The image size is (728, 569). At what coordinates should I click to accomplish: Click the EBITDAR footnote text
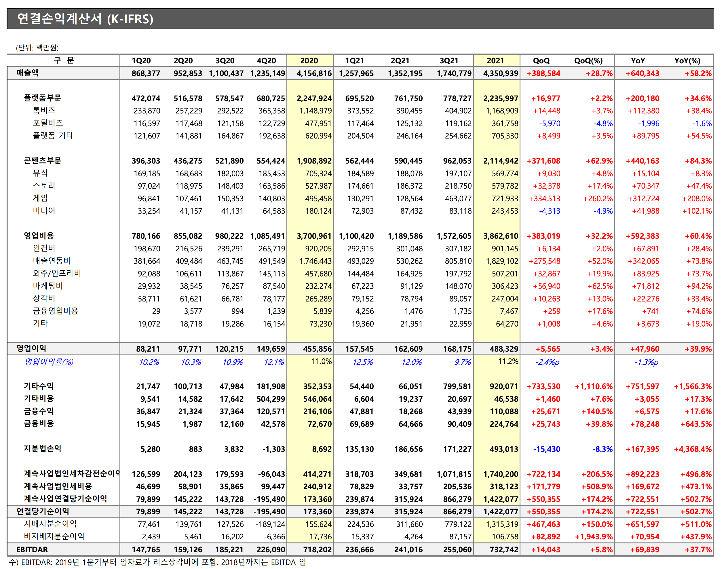[x=157, y=562]
